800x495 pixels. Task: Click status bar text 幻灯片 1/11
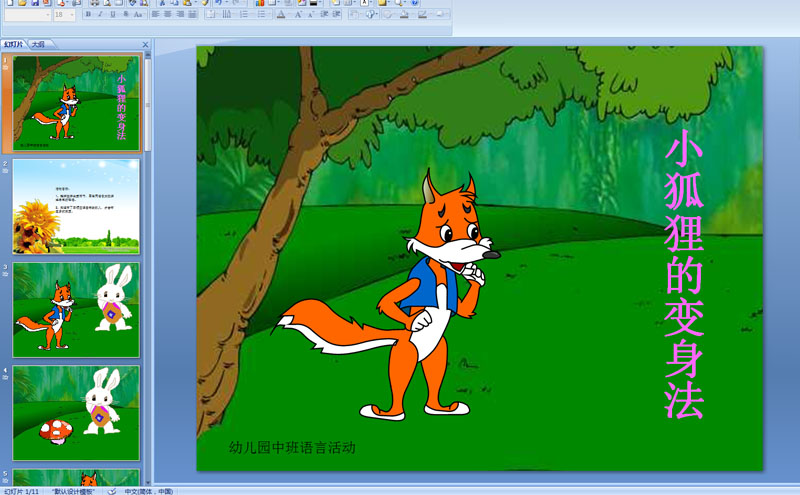point(21,491)
